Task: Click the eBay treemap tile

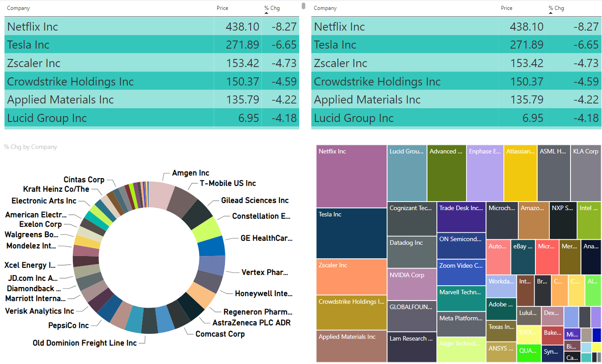Action: pyautogui.click(x=523, y=257)
